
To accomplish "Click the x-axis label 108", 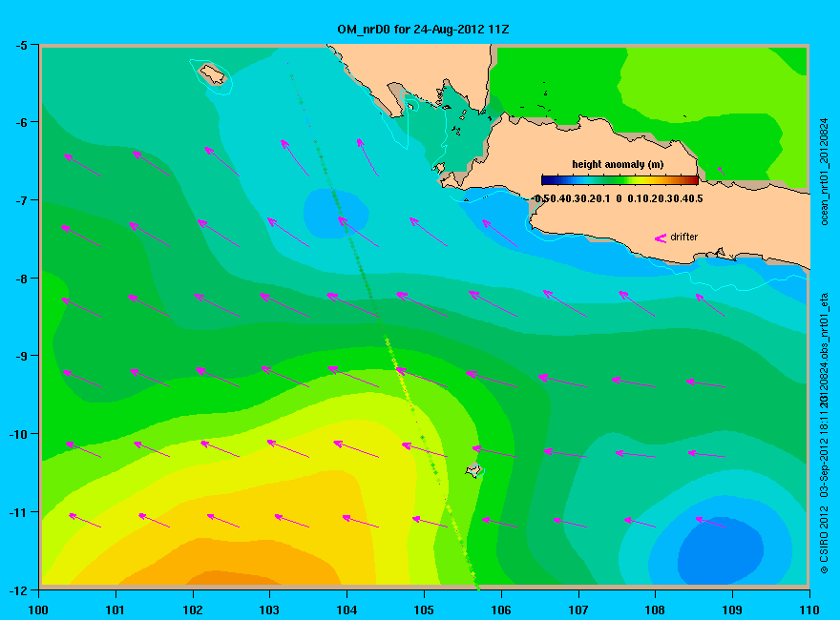I will click(655, 610).
